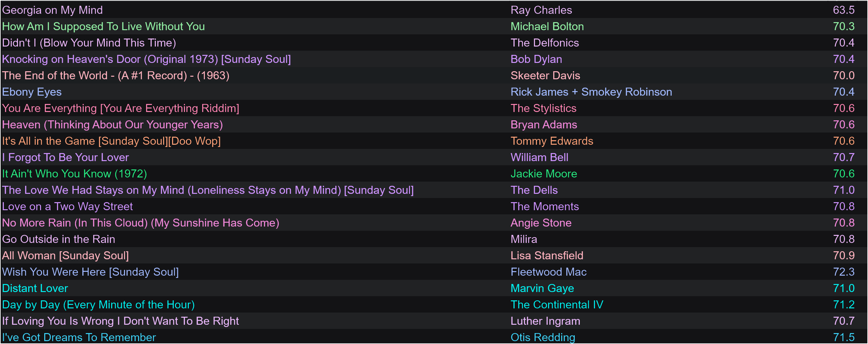Select How Am I Supposed To Live Without You

click(x=434, y=26)
